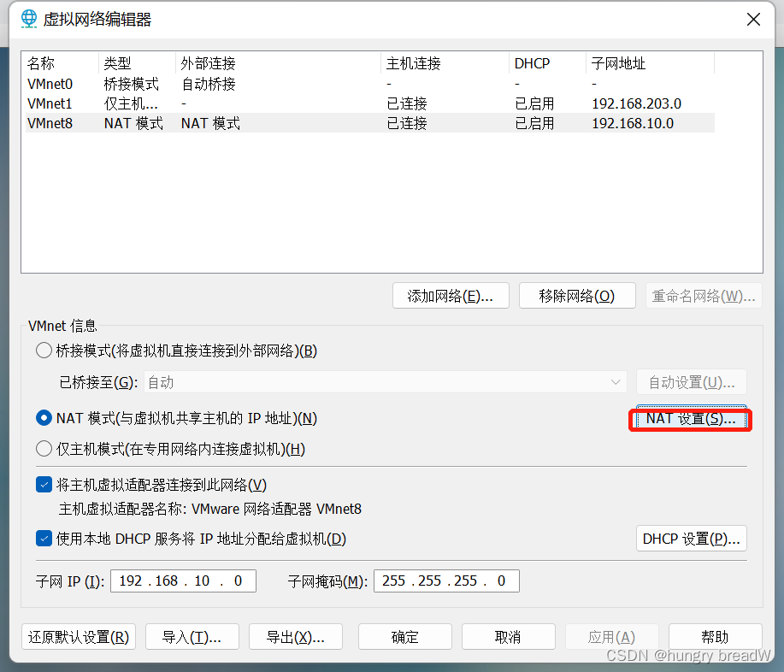Click the 添加网络(E)... button
The width and height of the screenshot is (784, 672).
(x=451, y=296)
